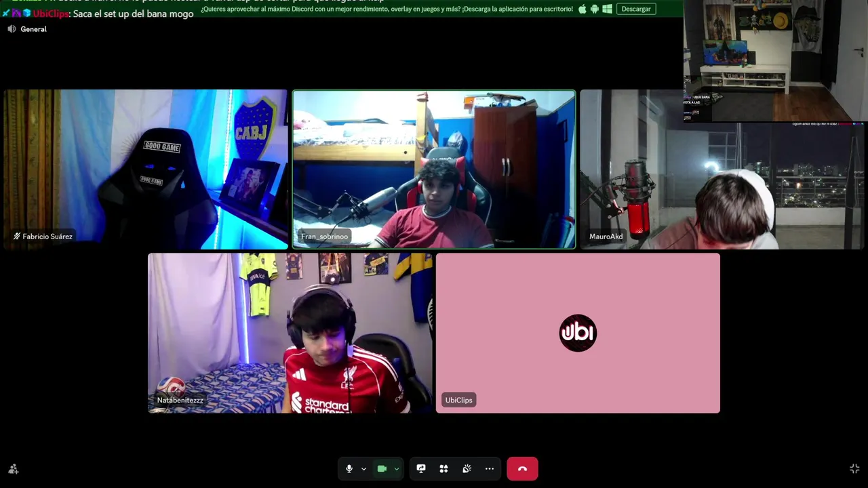This screenshot has width=868, height=488.
Task: Click the Android download icon in banner
Action: tap(595, 9)
